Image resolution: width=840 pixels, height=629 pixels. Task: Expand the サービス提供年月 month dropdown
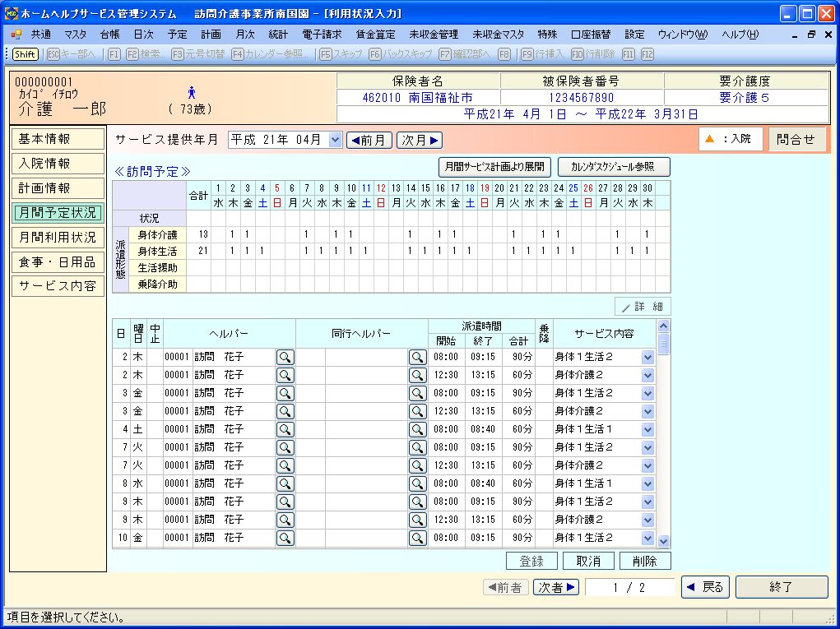(334, 140)
